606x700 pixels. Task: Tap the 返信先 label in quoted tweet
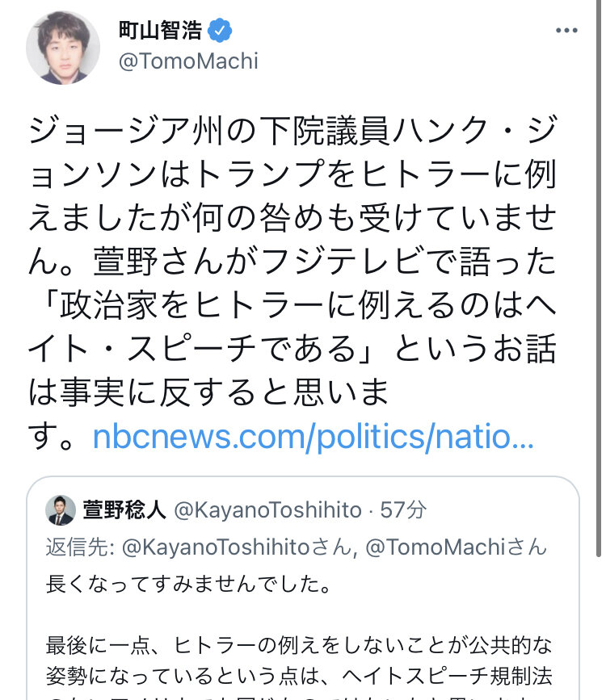(78, 547)
